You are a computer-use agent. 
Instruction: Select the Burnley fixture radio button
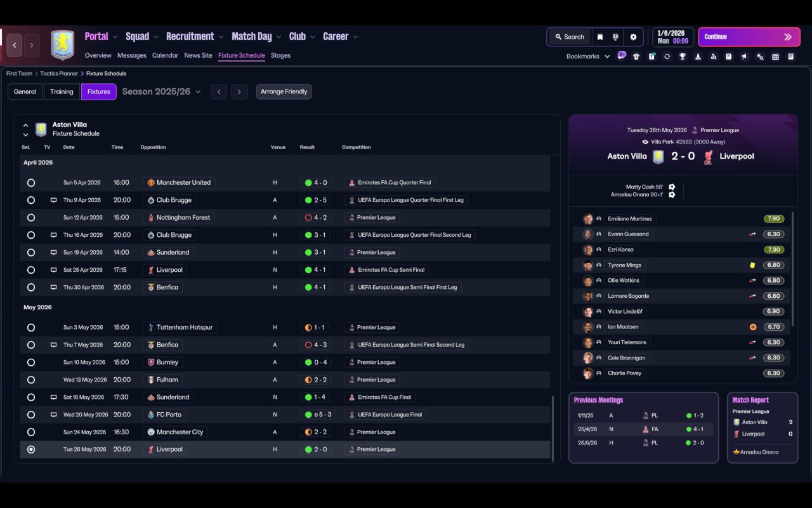31,363
